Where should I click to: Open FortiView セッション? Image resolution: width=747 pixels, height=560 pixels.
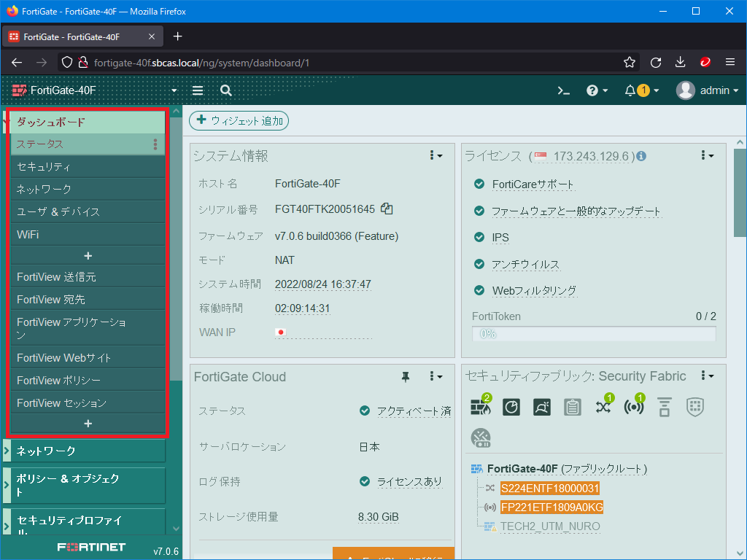(88, 402)
